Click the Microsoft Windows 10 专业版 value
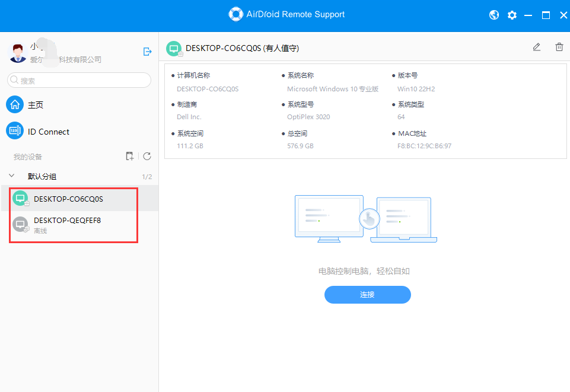This screenshot has width=570, height=392. (333, 89)
